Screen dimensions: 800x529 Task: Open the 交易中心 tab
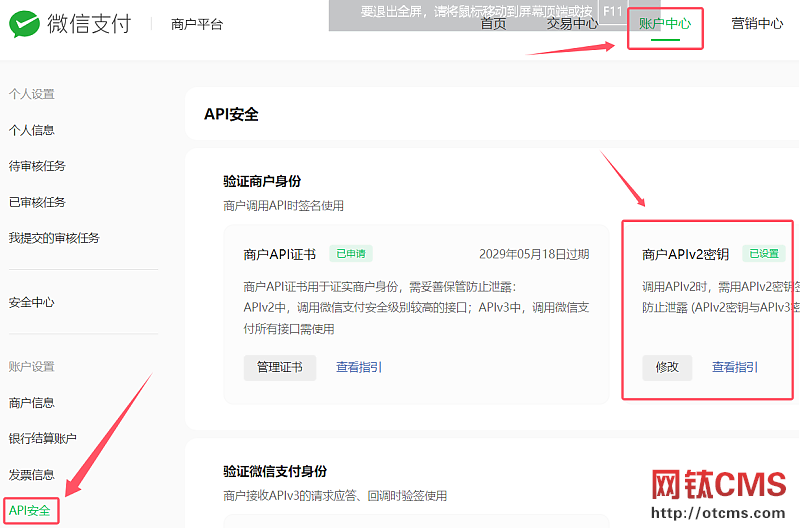pos(572,23)
